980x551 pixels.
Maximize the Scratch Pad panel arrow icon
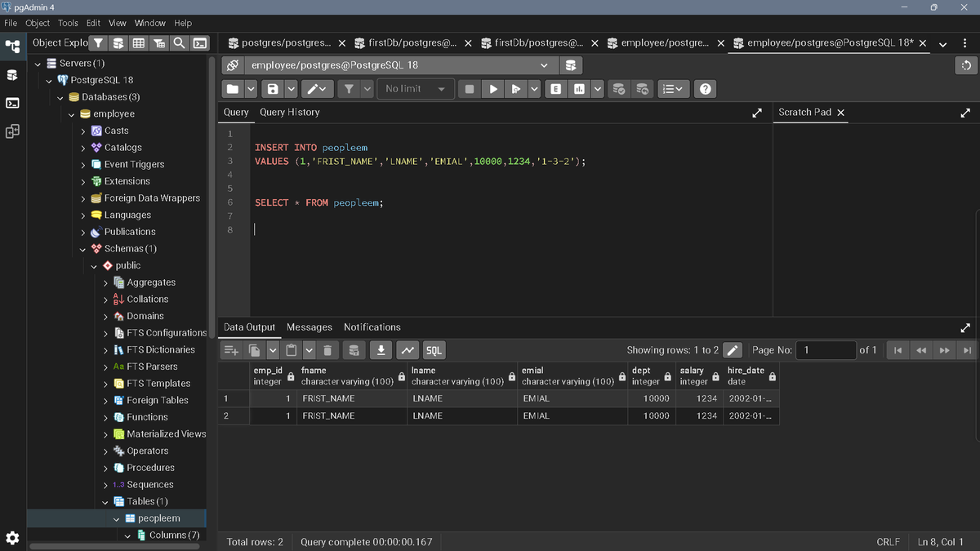(966, 113)
